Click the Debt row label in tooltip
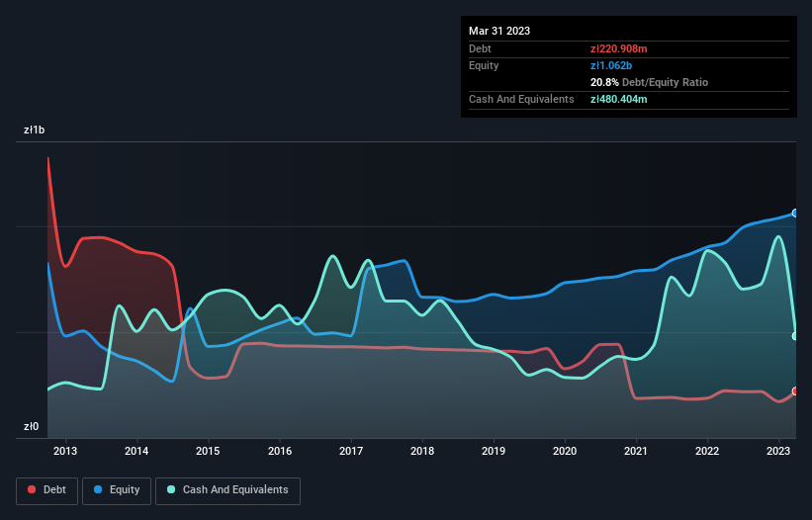This screenshot has width=812, height=520. [480, 48]
